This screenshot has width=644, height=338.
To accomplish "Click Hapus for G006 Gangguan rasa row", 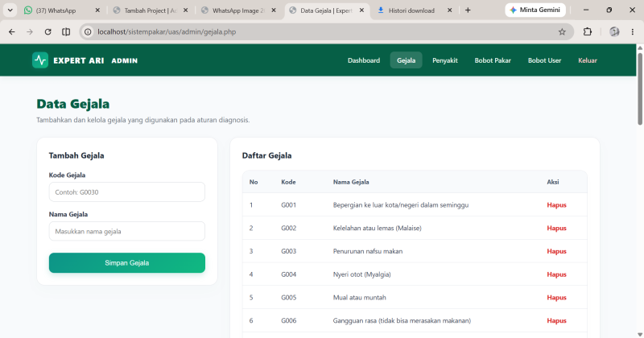I will [x=556, y=321].
